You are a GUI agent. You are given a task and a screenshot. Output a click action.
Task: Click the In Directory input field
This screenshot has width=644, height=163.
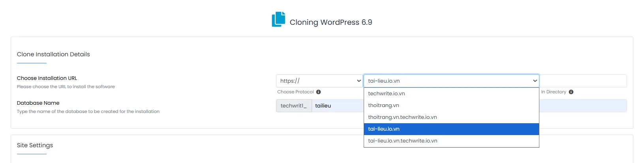(583, 81)
